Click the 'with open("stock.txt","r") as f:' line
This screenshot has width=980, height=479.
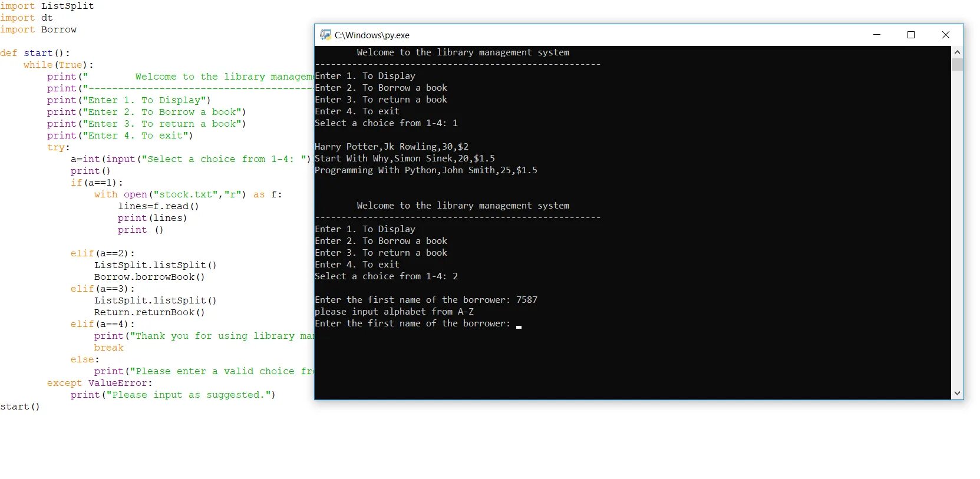coord(188,194)
